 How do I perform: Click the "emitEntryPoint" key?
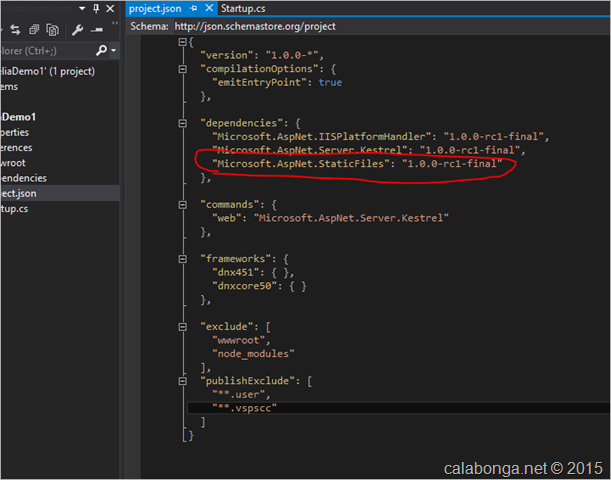259,83
